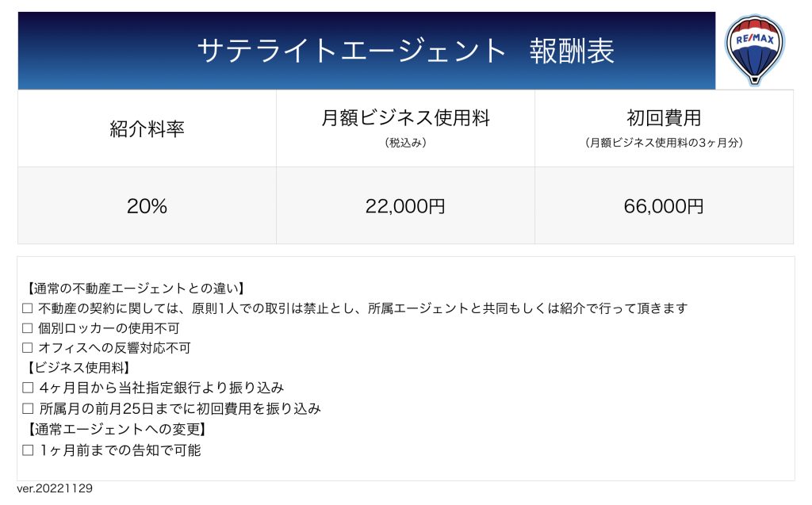
Task: Tick the 4ヶ月目から当社指定銀行より振り込み checkbox
Action: 28,388
